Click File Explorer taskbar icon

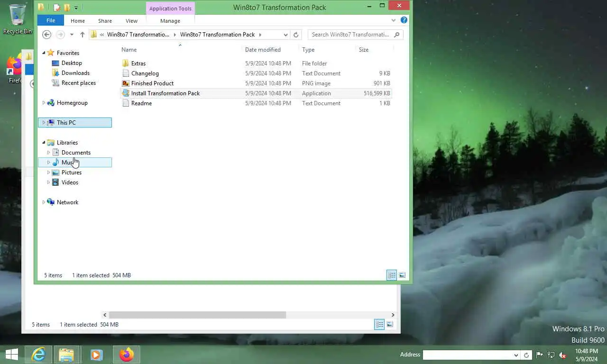[x=66, y=355]
